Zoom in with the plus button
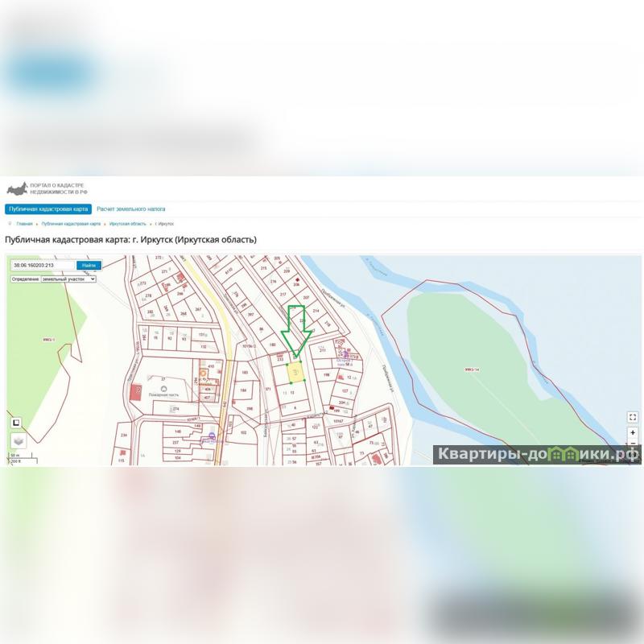This screenshot has width=644, height=644. 633,432
